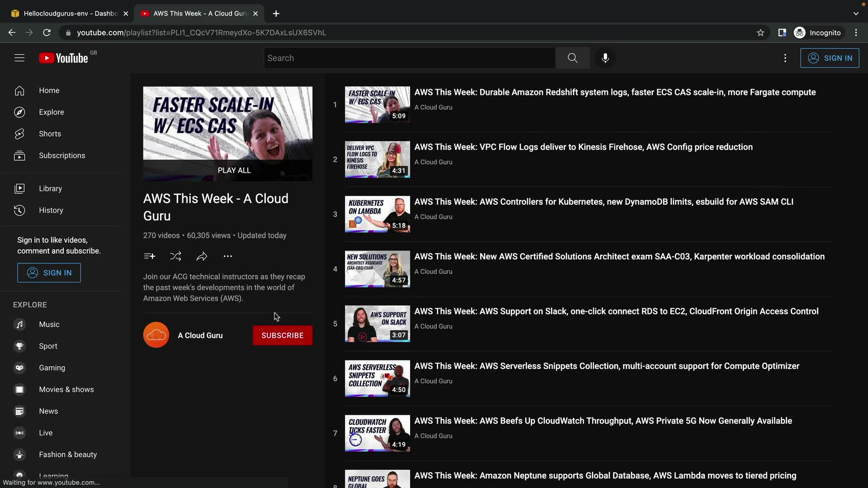
Task: Open History in the sidebar
Action: click(51, 210)
